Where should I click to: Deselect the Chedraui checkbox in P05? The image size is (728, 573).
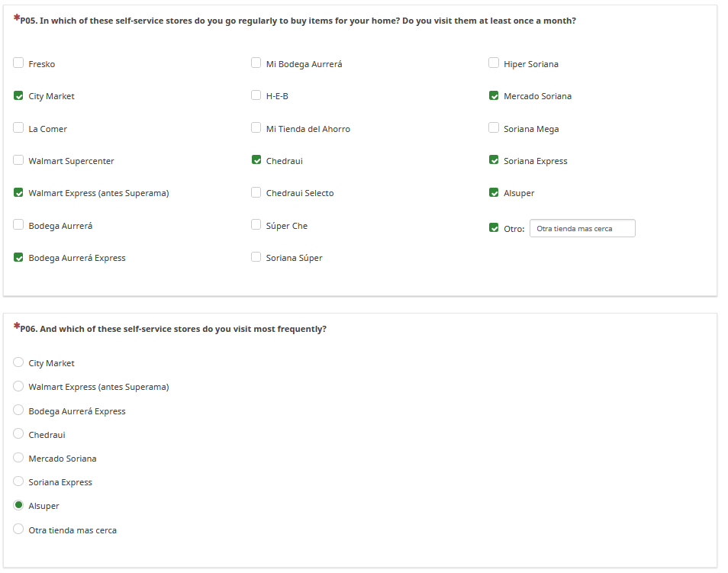pos(256,160)
